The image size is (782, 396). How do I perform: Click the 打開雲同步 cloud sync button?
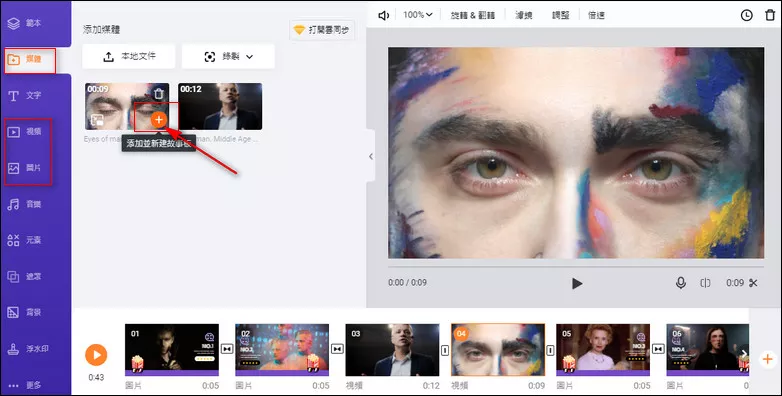pyautogui.click(x=322, y=30)
